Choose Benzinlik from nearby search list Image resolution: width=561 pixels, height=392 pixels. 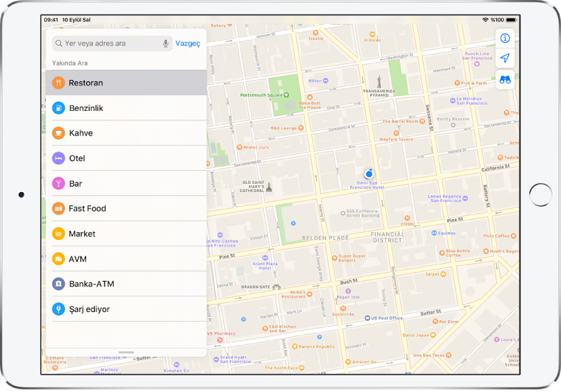coord(126,108)
